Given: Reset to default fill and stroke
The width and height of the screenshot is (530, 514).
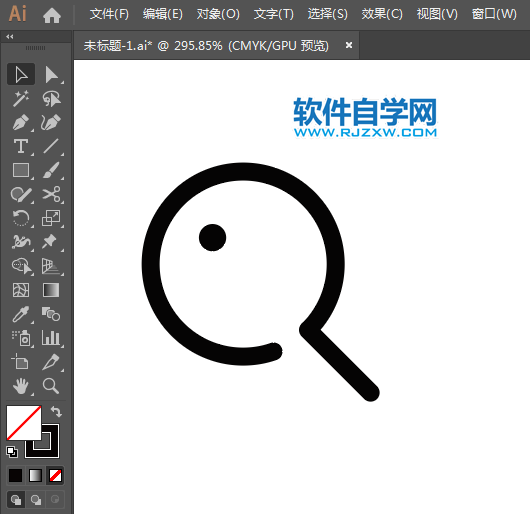Looking at the screenshot, I should click(x=12, y=452).
